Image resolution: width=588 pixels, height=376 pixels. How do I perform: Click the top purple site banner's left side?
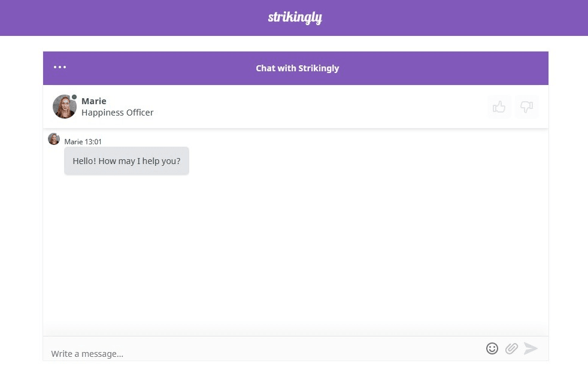(90, 18)
